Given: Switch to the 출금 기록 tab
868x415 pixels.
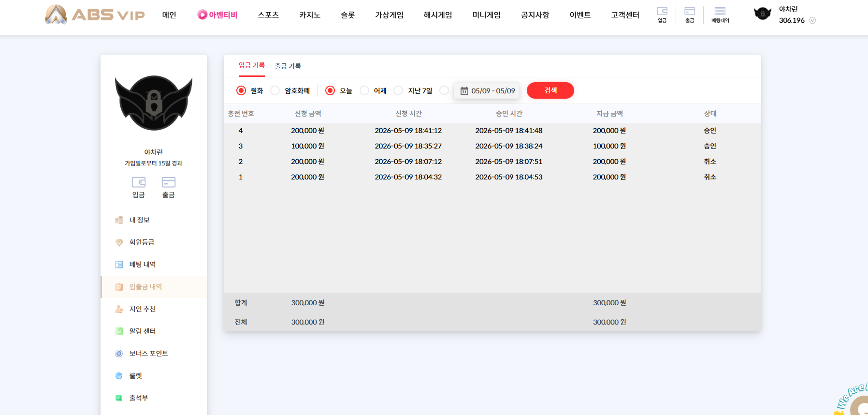Looking at the screenshot, I should 288,66.
